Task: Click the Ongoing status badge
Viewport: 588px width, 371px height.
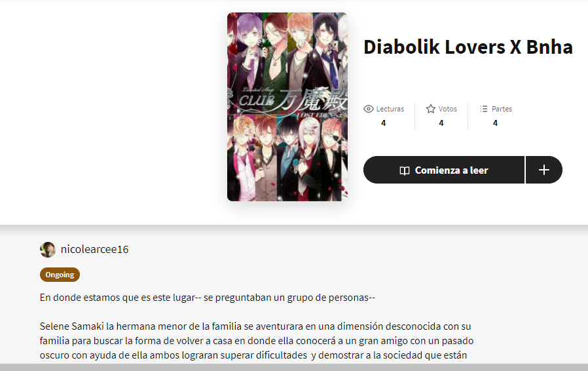Action: pos(60,275)
